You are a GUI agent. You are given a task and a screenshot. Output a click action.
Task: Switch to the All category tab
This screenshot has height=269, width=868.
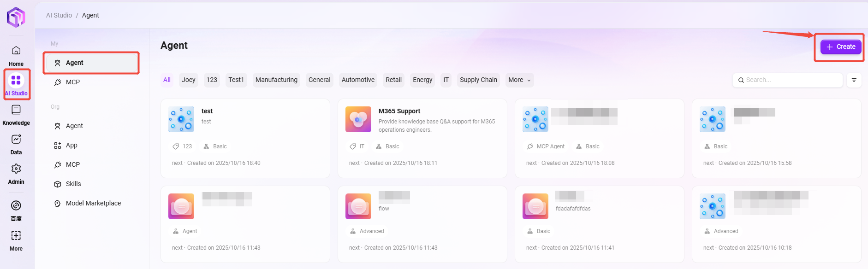point(167,80)
